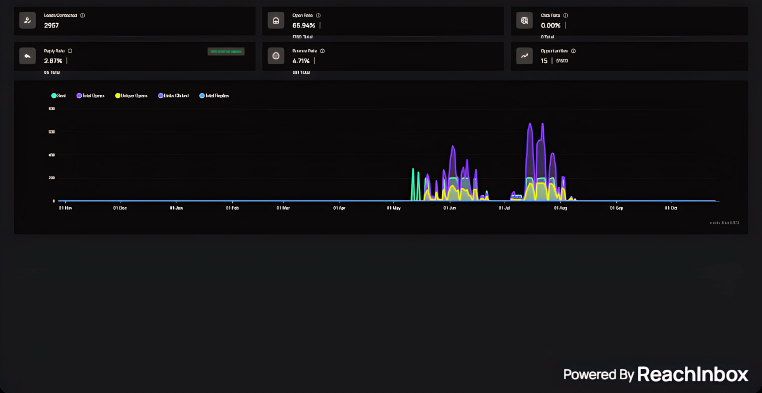Screen dimensions: 762x393
Task: Click the 15 opportunities value
Action: tap(544, 61)
